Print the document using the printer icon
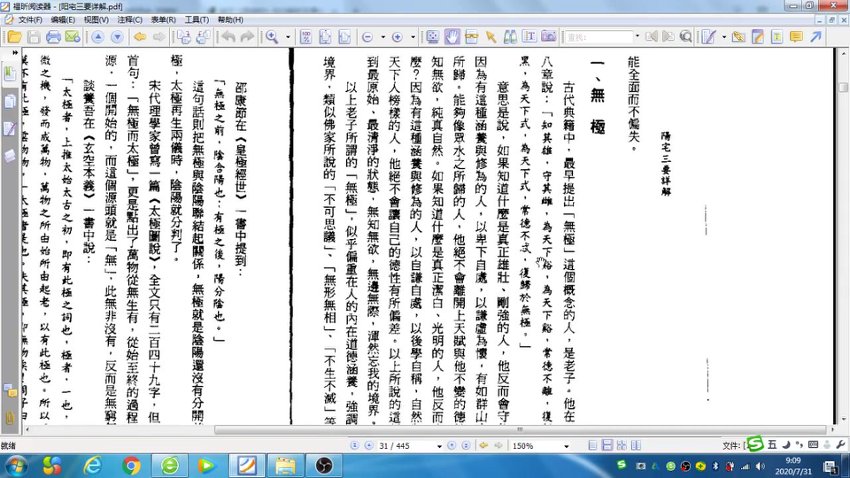The width and height of the screenshot is (850, 478). [53, 37]
